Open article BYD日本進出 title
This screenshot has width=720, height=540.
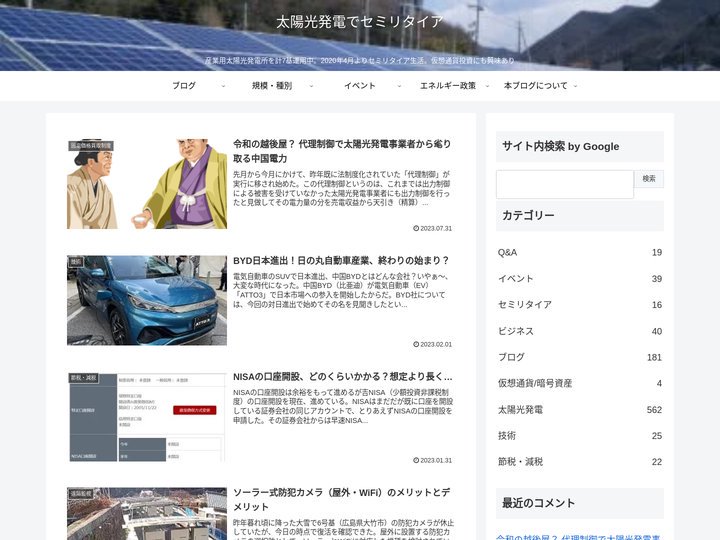341,260
